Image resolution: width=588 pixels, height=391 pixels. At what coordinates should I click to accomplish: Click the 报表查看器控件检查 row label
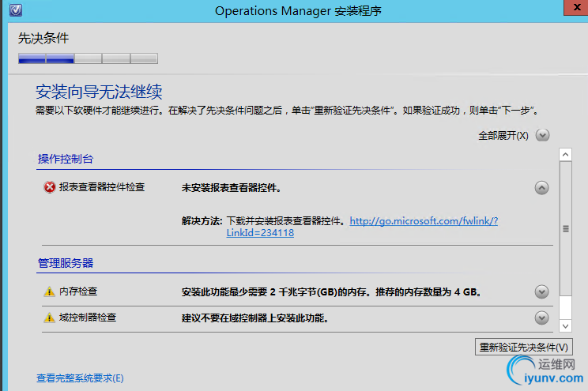click(x=102, y=187)
